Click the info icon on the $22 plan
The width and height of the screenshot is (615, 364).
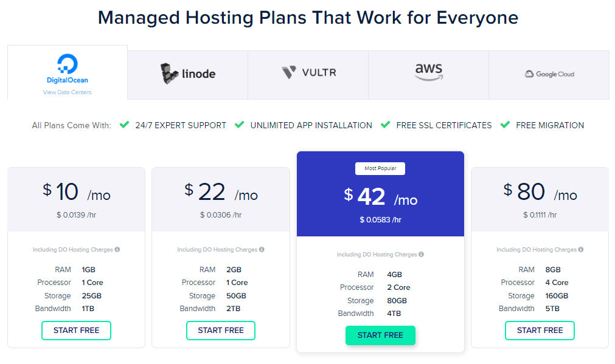pyautogui.click(x=262, y=249)
